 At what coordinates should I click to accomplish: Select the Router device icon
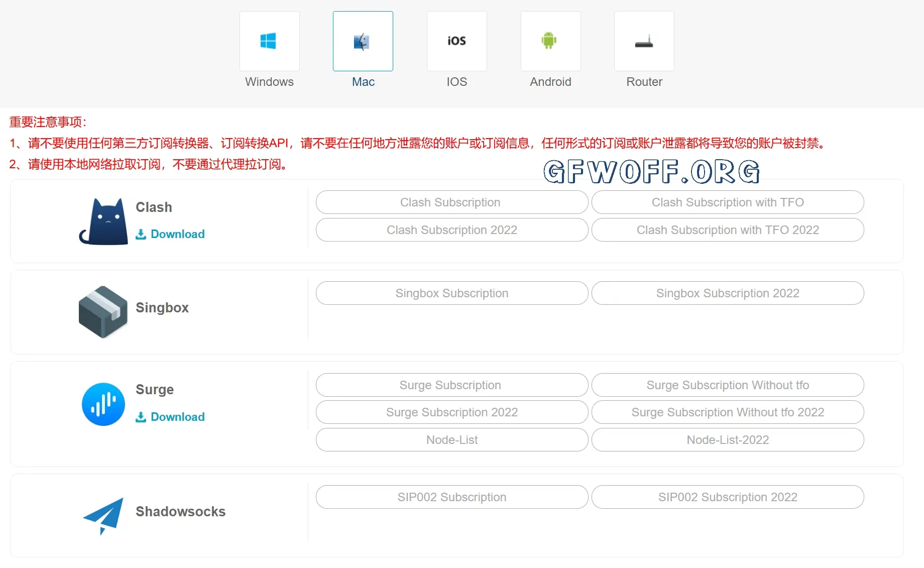(x=644, y=41)
